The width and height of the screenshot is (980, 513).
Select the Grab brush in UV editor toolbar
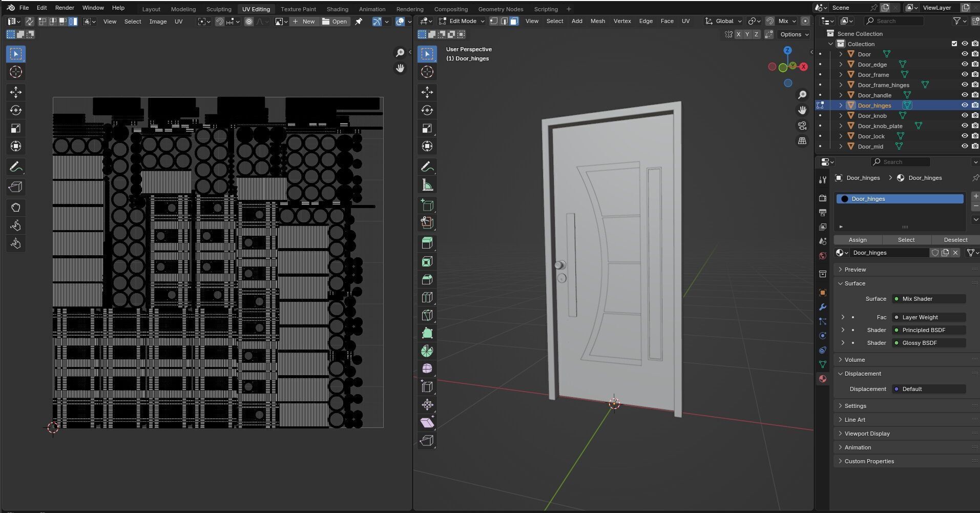point(16,208)
